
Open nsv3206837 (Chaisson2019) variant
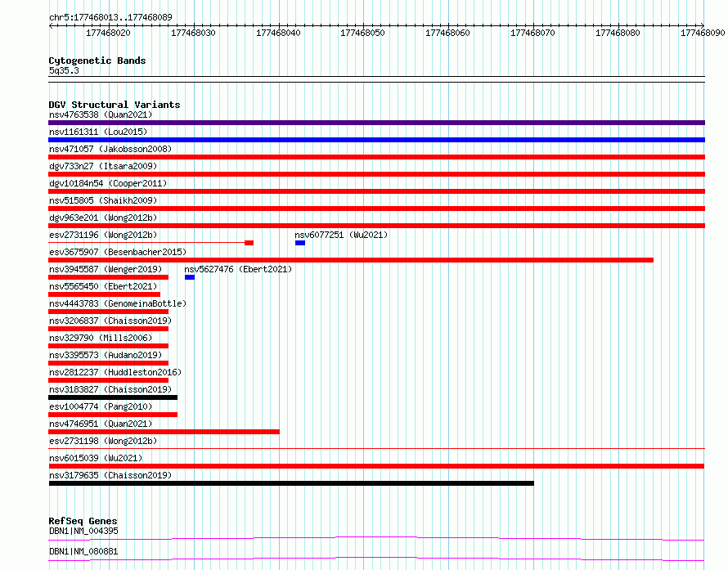click(110, 321)
